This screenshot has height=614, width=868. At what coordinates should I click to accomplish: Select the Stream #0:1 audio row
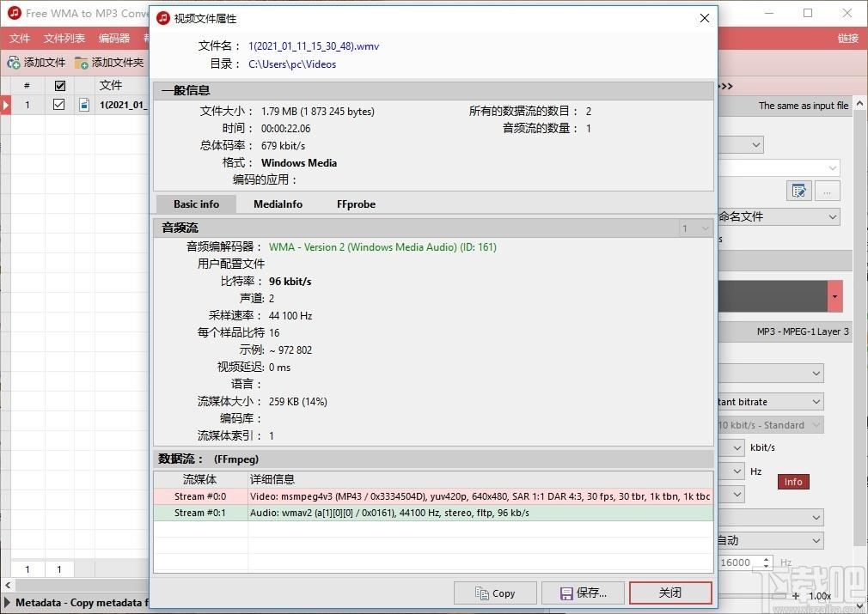(x=433, y=513)
